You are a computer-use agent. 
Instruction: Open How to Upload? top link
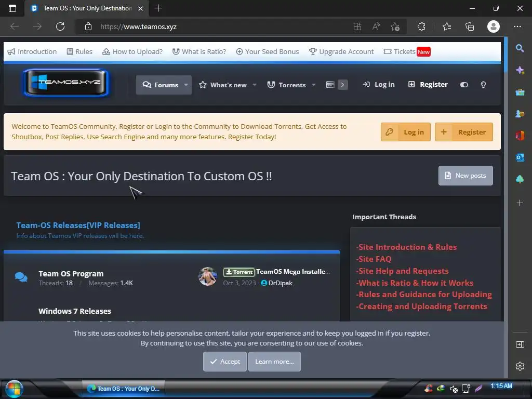tap(132, 51)
